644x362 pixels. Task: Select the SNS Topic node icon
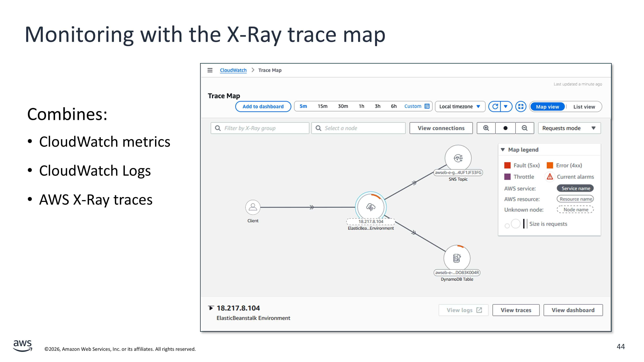(458, 158)
